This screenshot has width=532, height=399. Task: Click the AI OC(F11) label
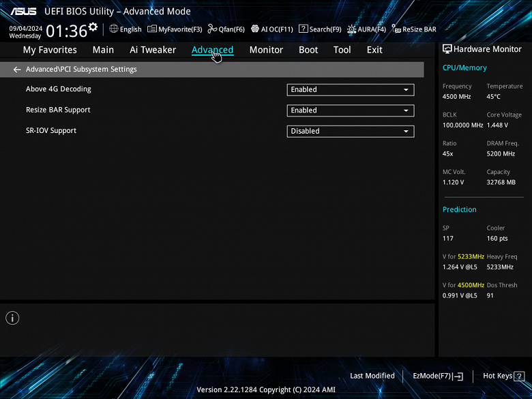click(277, 29)
